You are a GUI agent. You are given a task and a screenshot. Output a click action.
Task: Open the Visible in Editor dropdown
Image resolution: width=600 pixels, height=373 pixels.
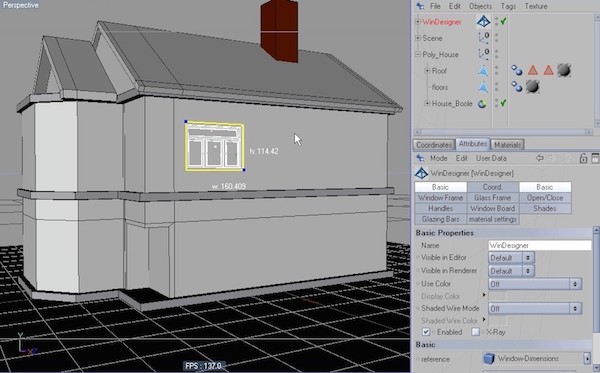[512, 258]
